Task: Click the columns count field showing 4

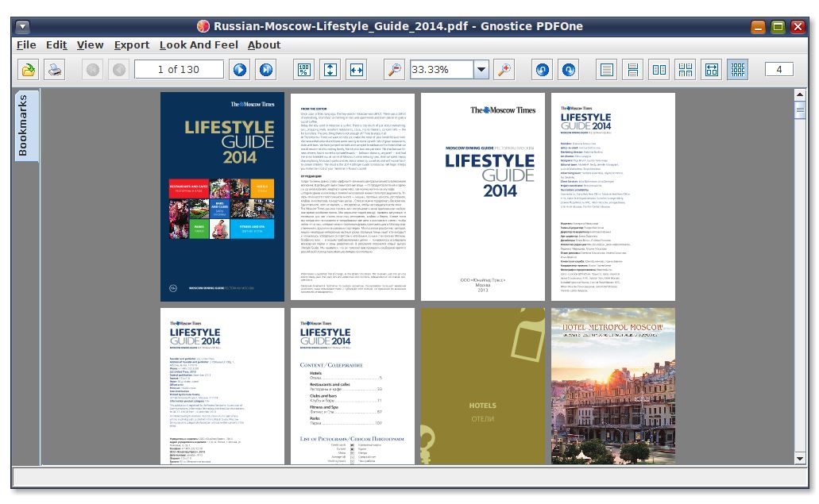Action: [x=778, y=69]
